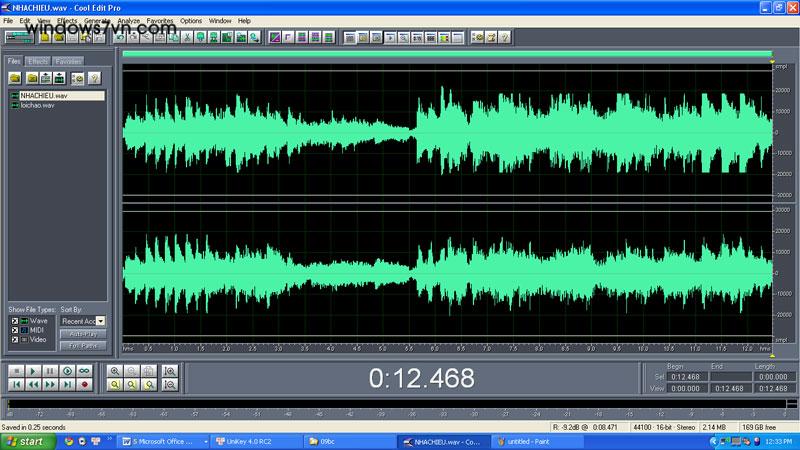Click the Zoom In Horizontally magnifier
The width and height of the screenshot is (800, 450).
click(x=115, y=371)
